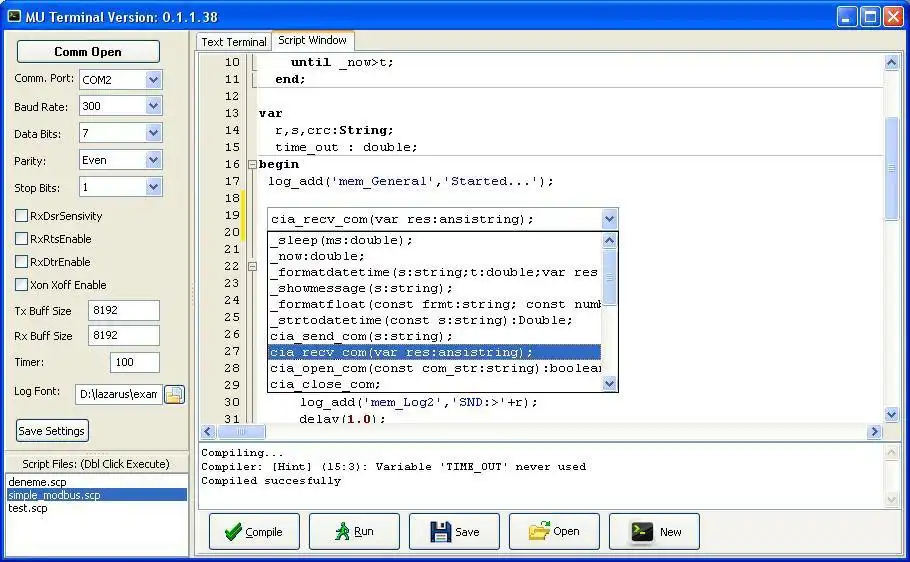Choose _formatfloat from the function list
The image size is (910, 562).
(435, 304)
